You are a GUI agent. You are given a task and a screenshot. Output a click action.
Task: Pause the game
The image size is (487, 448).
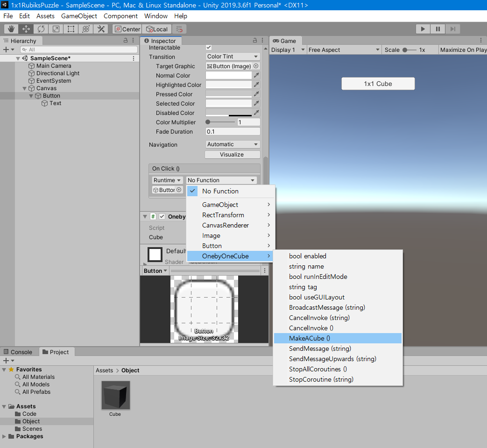click(x=438, y=29)
